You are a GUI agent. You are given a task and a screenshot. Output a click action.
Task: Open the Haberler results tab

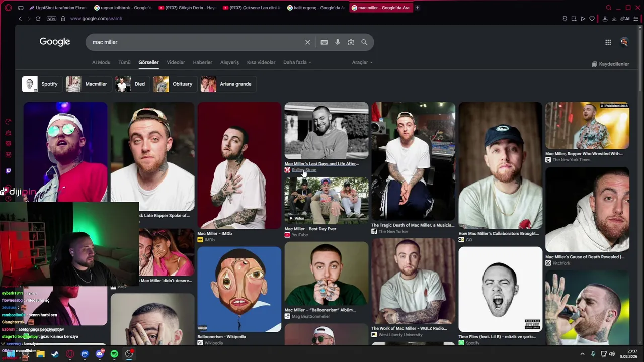pyautogui.click(x=203, y=62)
